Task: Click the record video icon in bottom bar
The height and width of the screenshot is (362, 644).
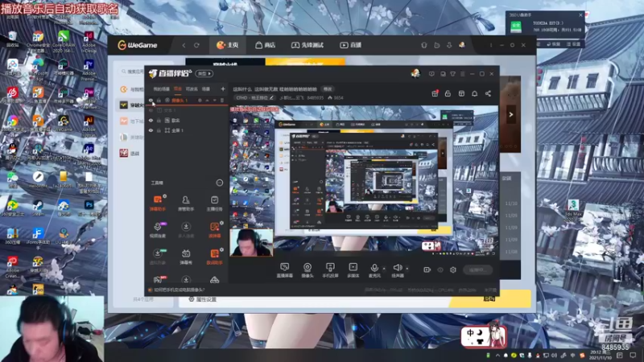Action: [x=427, y=269]
